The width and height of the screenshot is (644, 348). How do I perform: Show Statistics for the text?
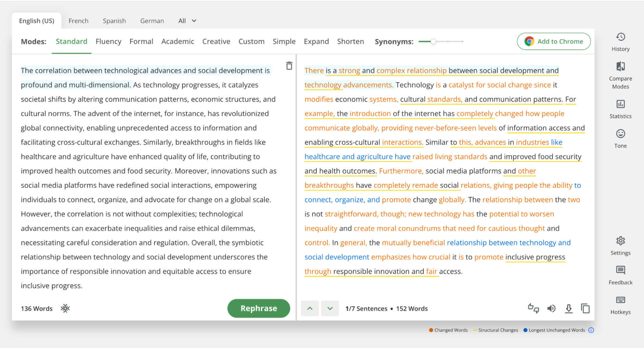pyautogui.click(x=620, y=104)
